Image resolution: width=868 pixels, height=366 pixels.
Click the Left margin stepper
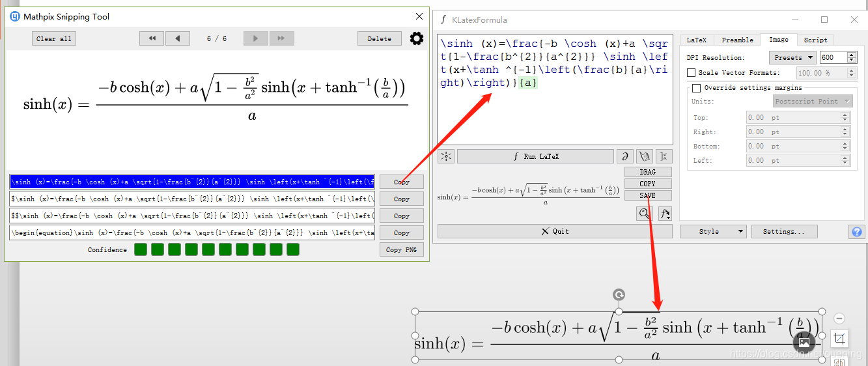(x=845, y=161)
